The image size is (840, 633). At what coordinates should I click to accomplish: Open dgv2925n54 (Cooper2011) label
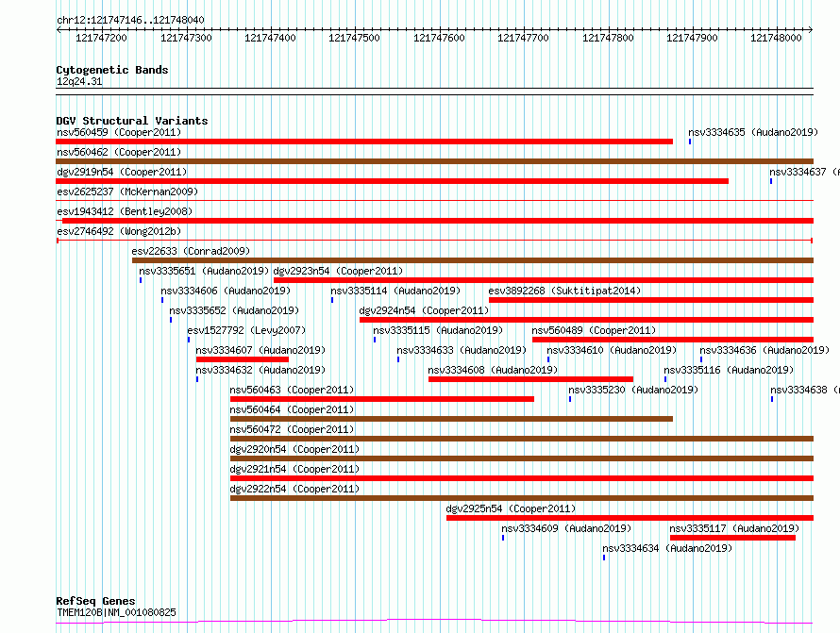[511, 508]
